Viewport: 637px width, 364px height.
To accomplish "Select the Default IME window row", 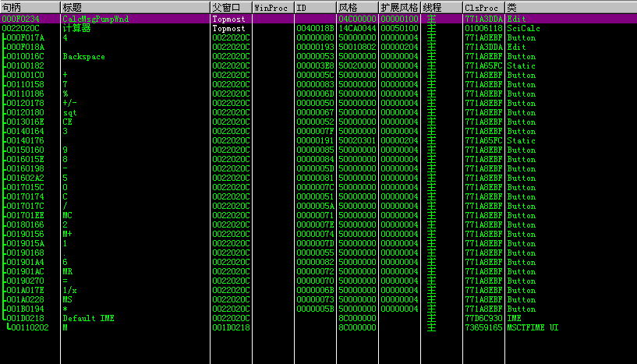I will pos(87,318).
